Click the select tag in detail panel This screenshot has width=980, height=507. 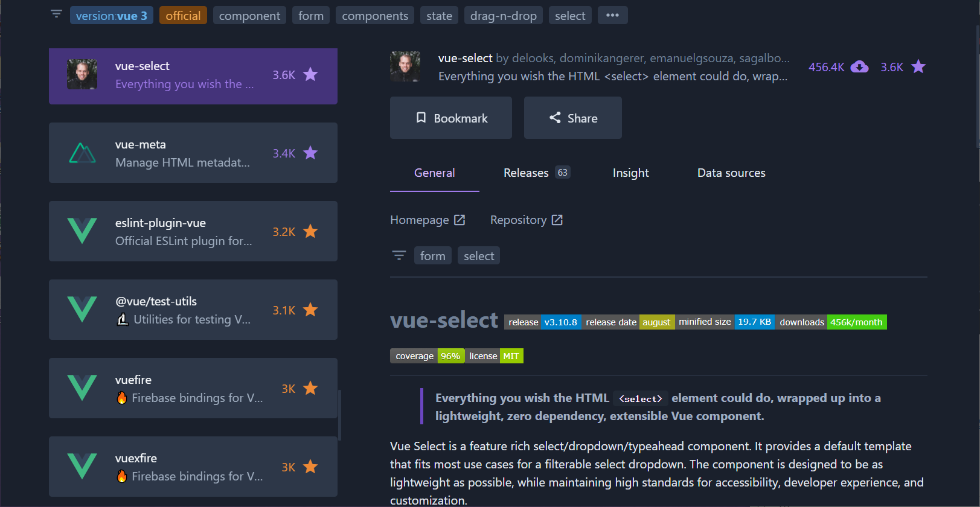tap(479, 256)
